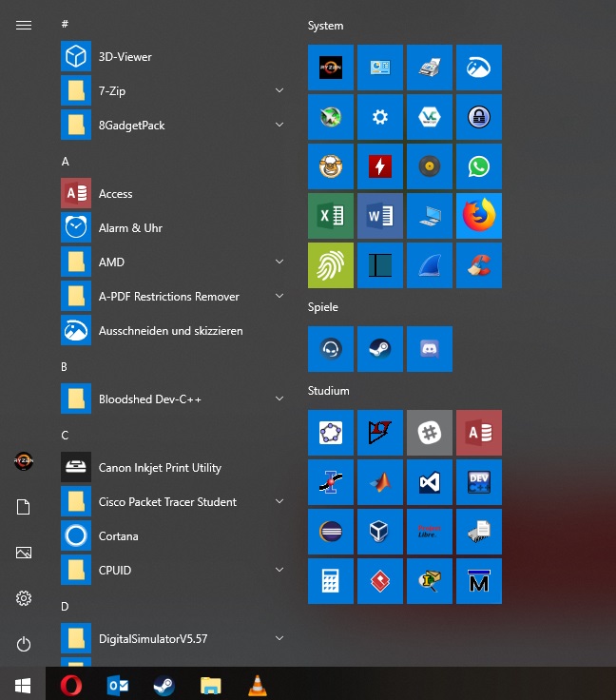
Task: Click the System group header
Action: point(326,26)
